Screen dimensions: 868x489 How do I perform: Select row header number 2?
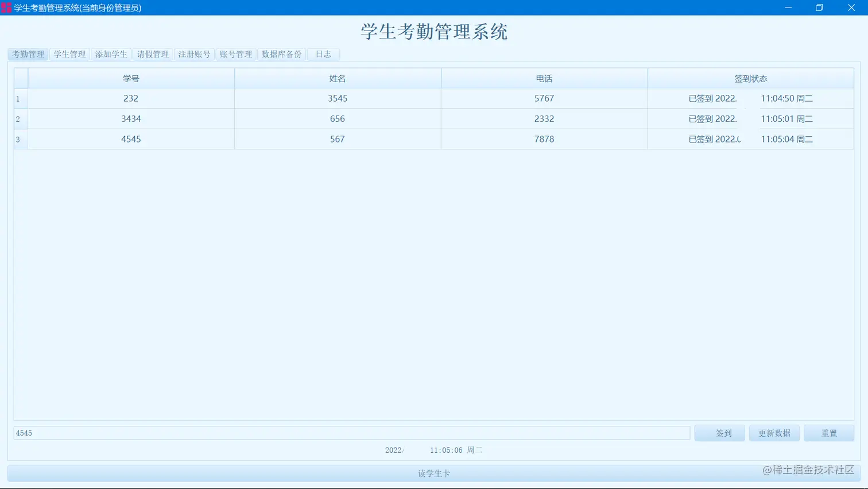[21, 119]
